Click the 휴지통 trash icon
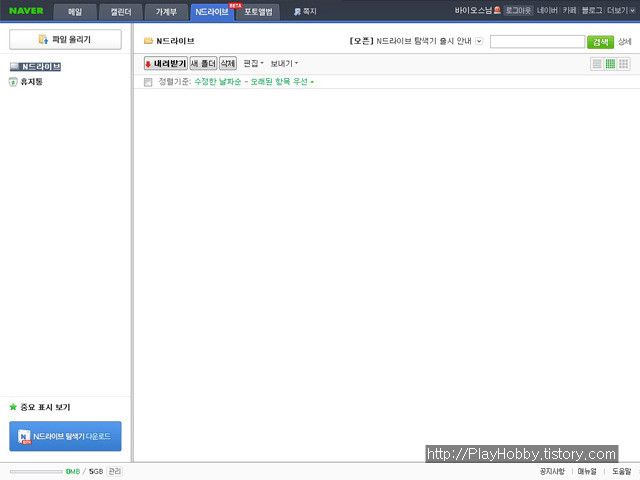Viewport: 640px width, 480px height. click(13, 82)
